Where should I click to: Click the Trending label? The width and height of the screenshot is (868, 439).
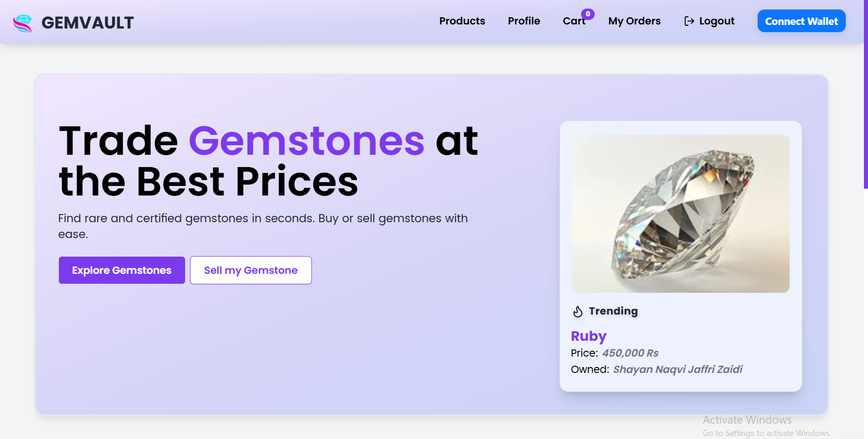(613, 311)
